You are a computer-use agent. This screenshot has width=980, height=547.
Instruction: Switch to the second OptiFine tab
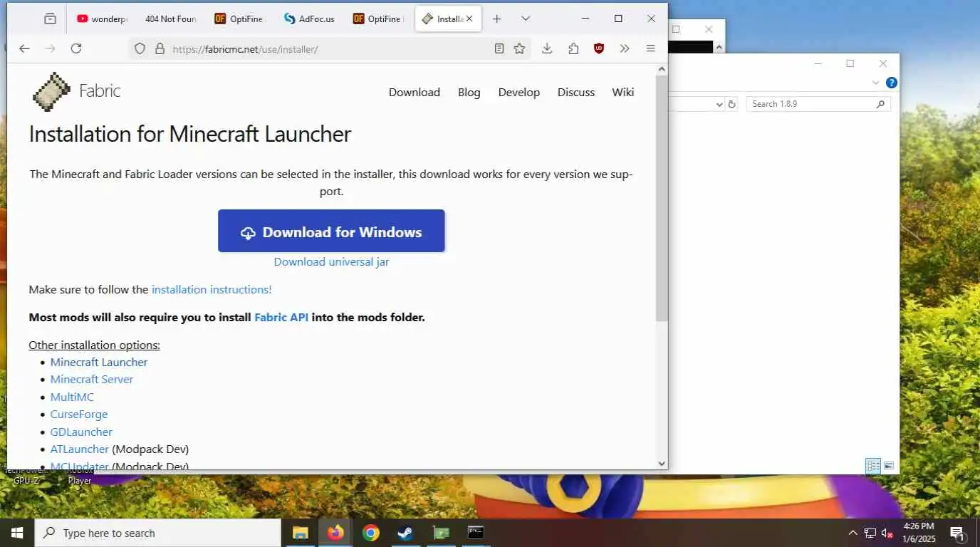(x=377, y=19)
